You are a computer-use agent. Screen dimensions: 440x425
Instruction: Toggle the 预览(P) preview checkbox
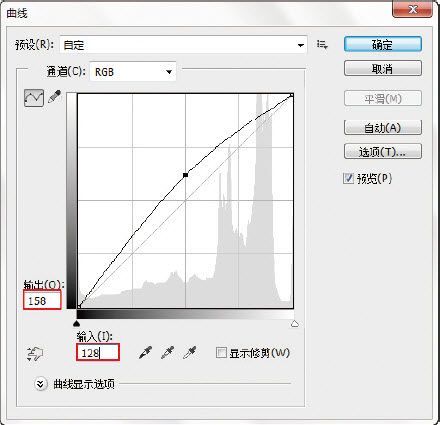(x=348, y=178)
